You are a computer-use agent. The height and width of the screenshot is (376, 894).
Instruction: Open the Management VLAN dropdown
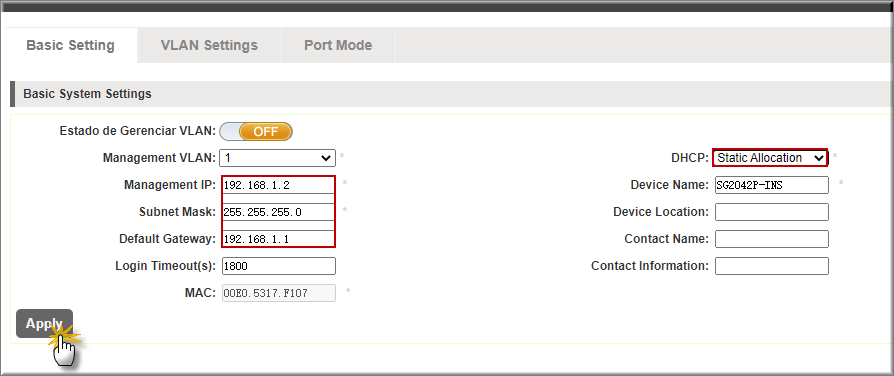(x=277, y=158)
